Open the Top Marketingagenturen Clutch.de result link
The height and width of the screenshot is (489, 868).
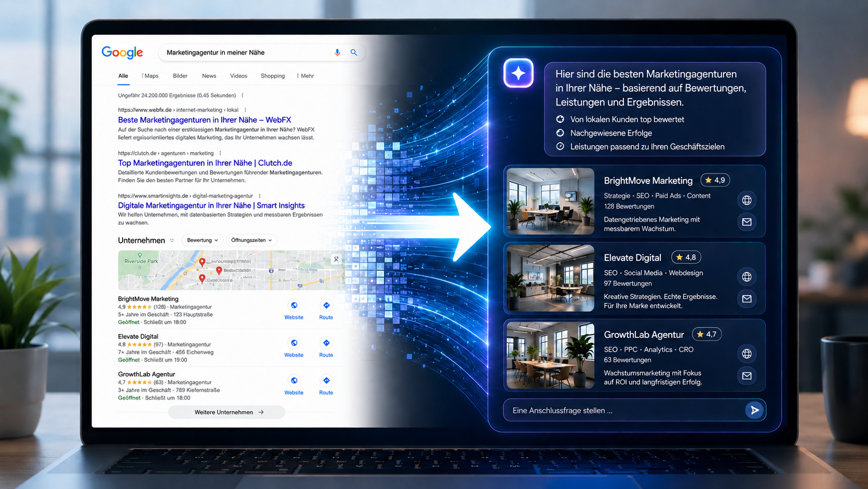pos(205,163)
